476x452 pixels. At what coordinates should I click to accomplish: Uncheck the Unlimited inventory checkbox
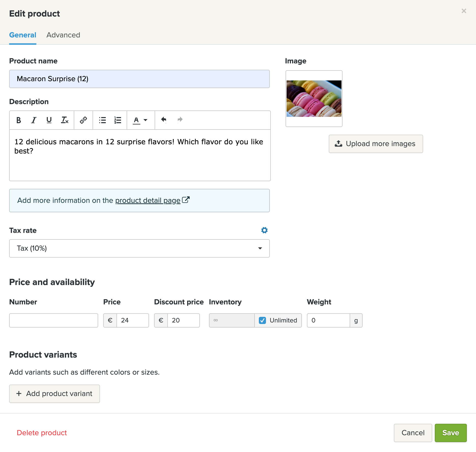(x=262, y=320)
